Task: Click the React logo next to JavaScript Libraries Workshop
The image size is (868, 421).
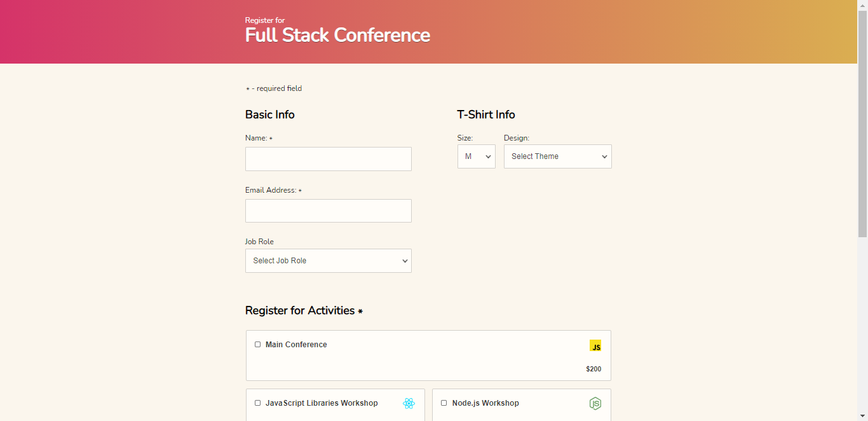Action: [409, 403]
